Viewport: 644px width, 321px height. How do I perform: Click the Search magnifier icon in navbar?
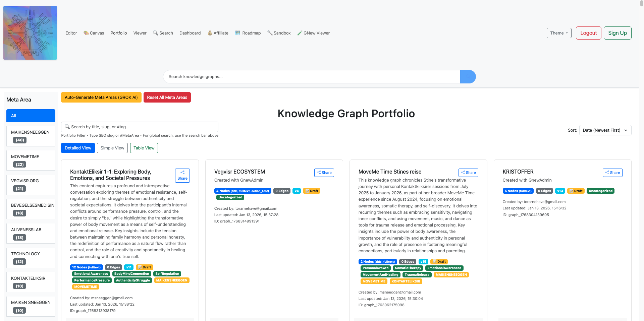point(156,33)
